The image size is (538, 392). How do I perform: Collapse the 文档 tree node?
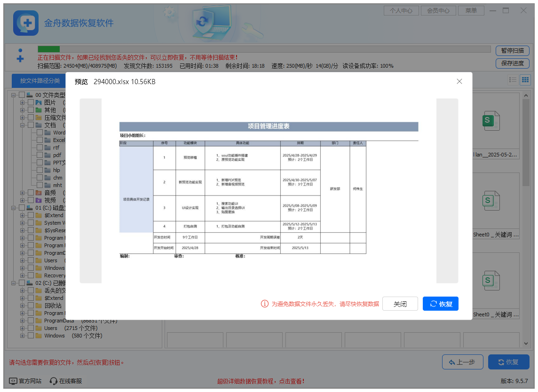tap(22, 125)
